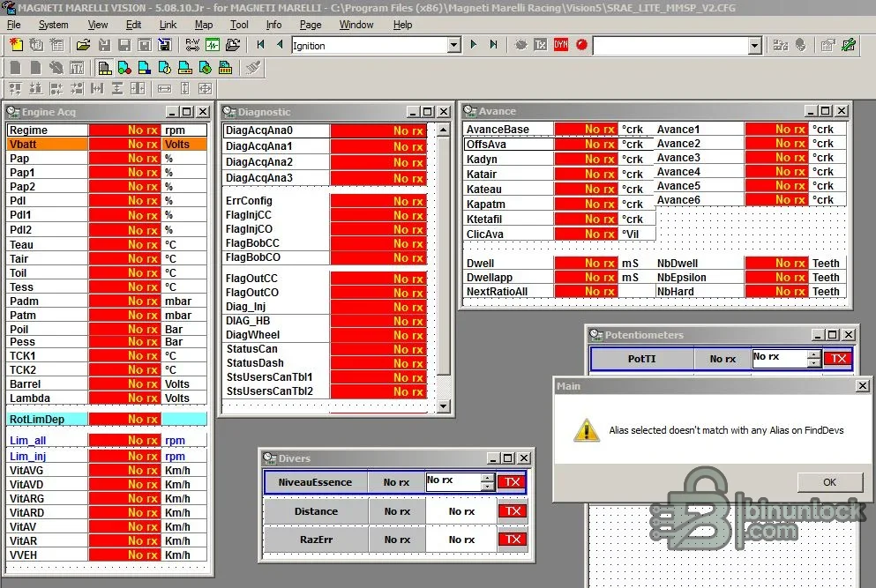Image resolution: width=876 pixels, height=588 pixels.
Task: Click the NiveauEssence value input field
Action: point(453,482)
